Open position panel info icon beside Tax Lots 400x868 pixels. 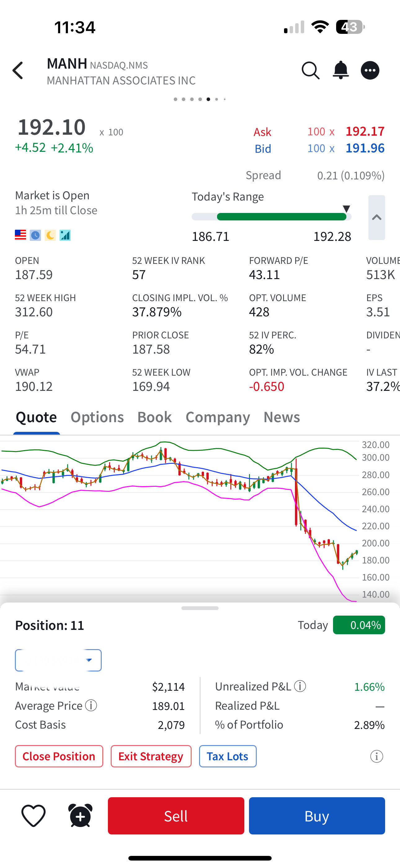pyautogui.click(x=377, y=756)
